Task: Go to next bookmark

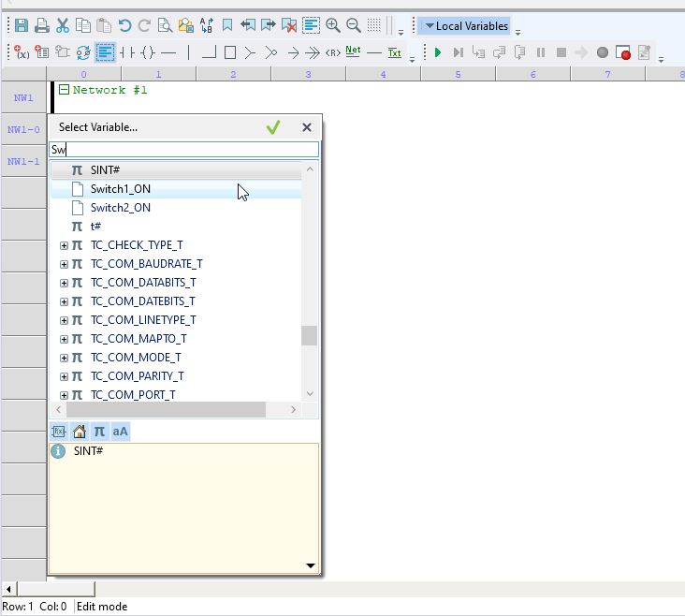Action: click(x=269, y=25)
